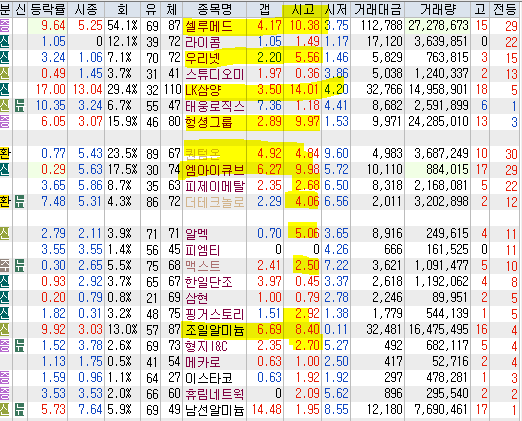The height and width of the screenshot is (421, 522).
Task: Select stock 핑거스토리
Action: pos(215,314)
